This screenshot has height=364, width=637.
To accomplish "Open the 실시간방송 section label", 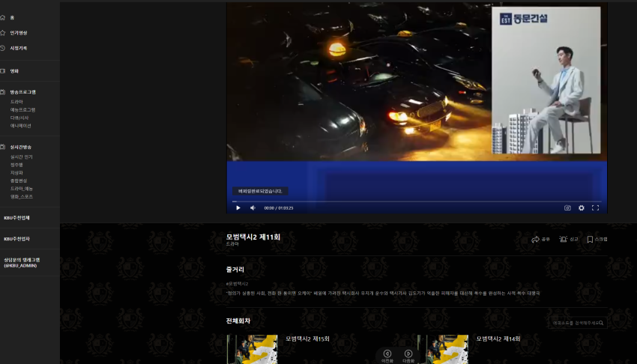I will tap(21, 147).
